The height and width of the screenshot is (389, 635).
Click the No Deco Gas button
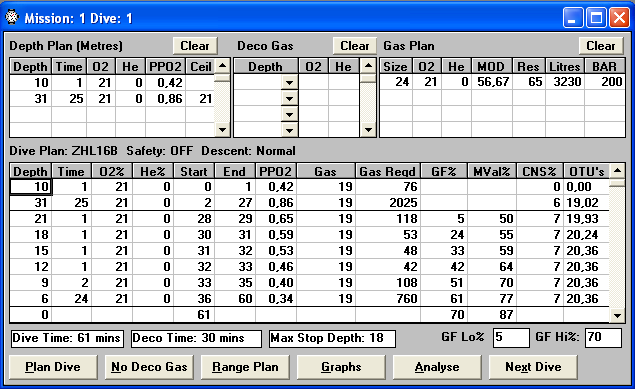149,367
